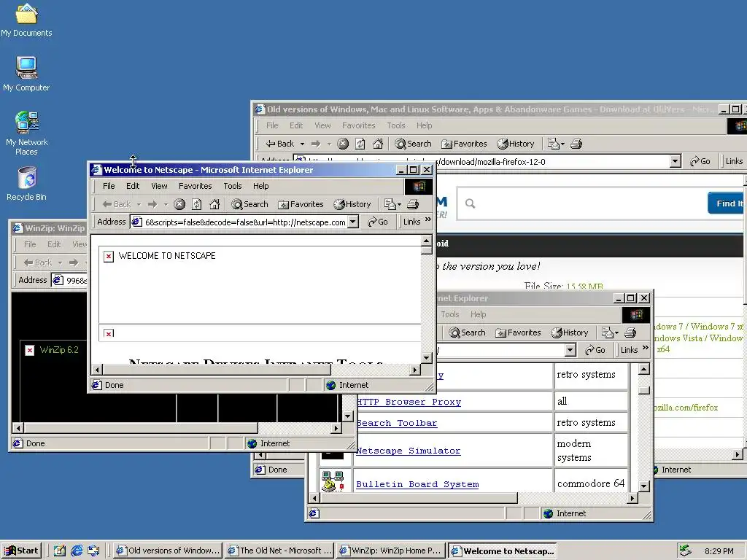The image size is (747, 560).
Task: Open the Start menu
Action: 21,551
